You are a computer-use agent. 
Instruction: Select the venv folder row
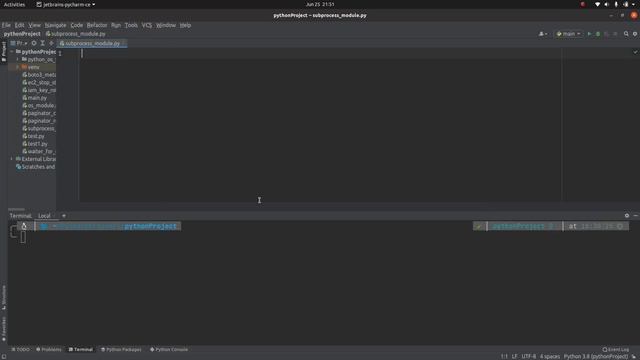(x=32, y=67)
